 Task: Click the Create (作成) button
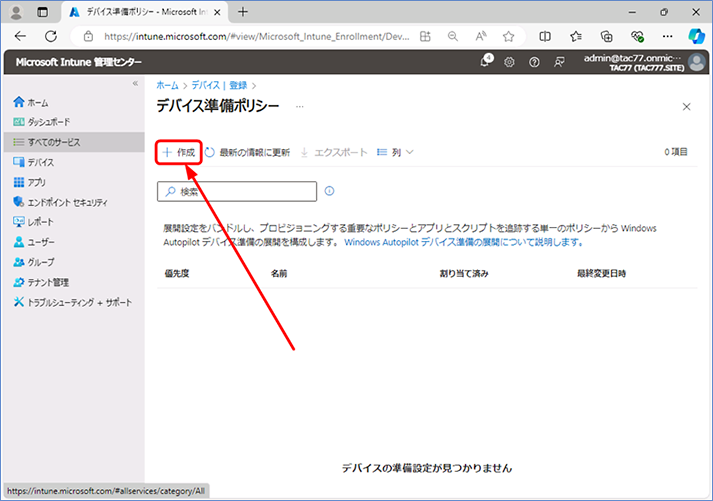pos(179,152)
